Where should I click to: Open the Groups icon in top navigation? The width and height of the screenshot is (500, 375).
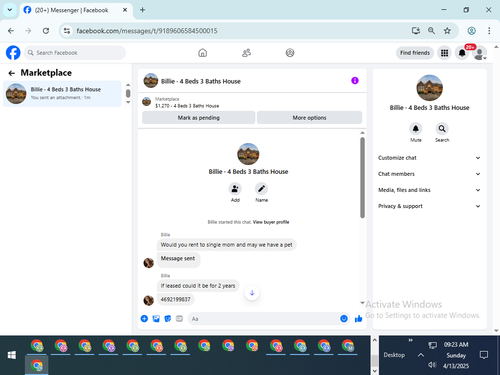(290, 53)
